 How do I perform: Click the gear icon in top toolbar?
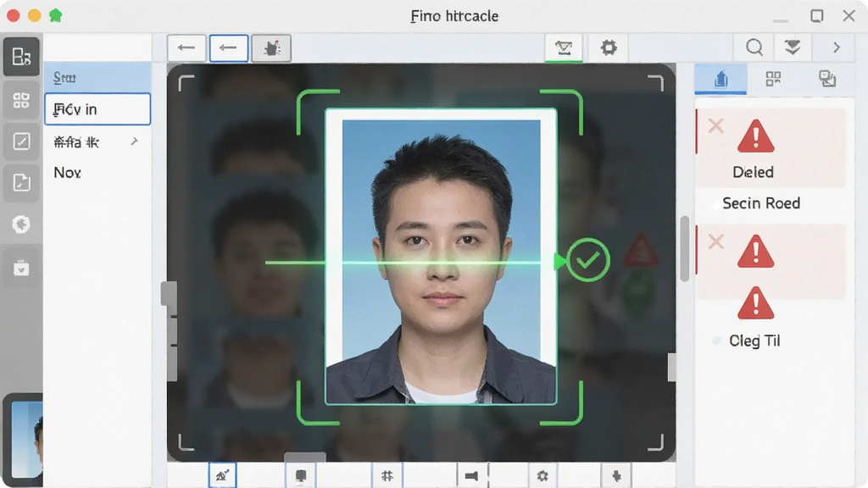coord(609,47)
